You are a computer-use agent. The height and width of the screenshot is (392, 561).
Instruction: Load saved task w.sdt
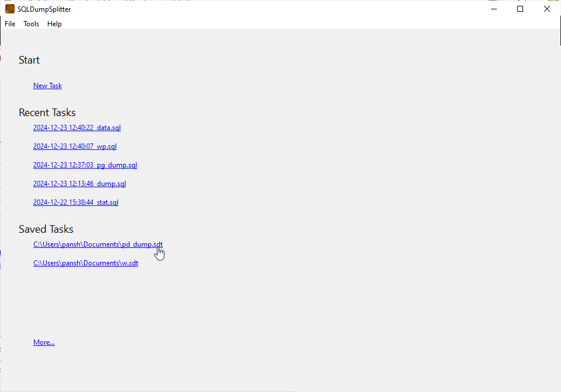coord(86,263)
